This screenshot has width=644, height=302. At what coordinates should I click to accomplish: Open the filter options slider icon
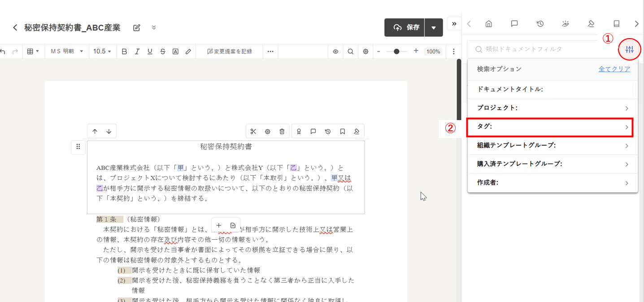[x=629, y=49]
